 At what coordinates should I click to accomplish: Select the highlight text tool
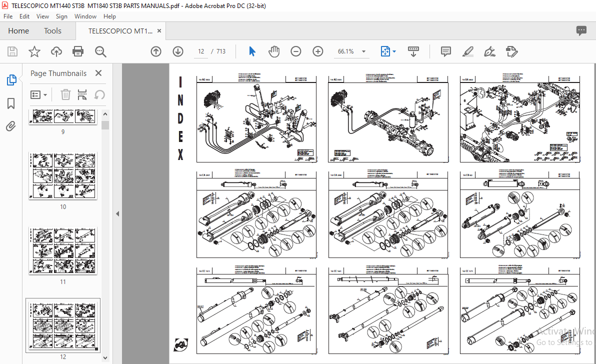pyautogui.click(x=468, y=51)
